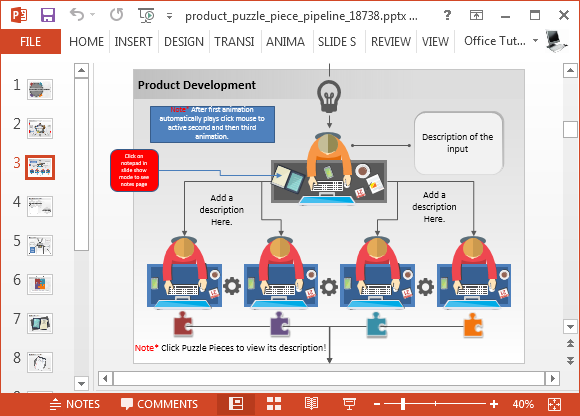The width and height of the screenshot is (580, 416).
Task: Select the lightbulb idea icon on slide
Action: coord(329,96)
